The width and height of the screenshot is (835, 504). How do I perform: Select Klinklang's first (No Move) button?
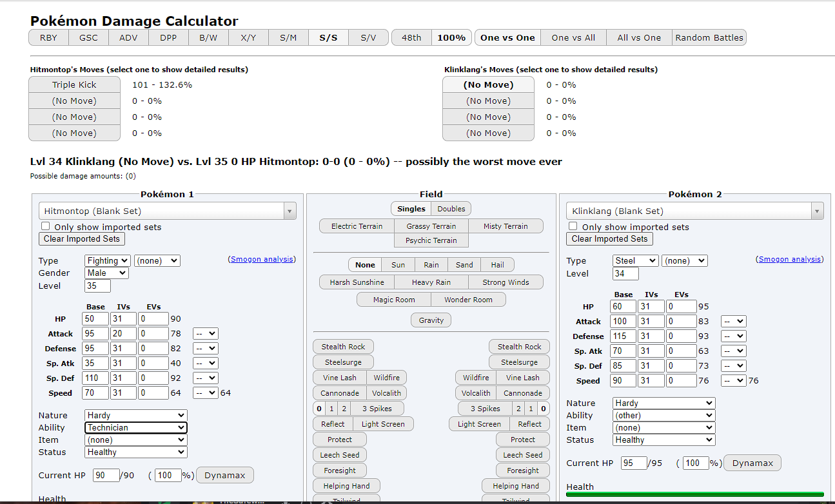(x=488, y=84)
